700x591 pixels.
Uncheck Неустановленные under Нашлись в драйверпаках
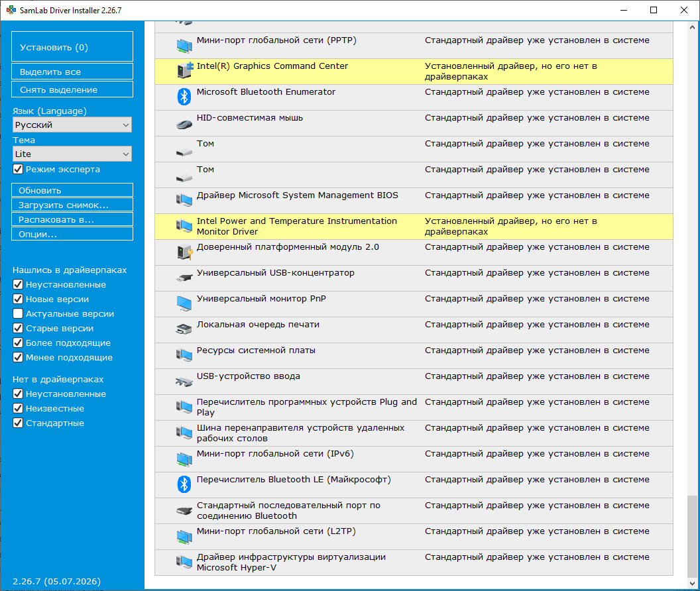[x=18, y=284]
